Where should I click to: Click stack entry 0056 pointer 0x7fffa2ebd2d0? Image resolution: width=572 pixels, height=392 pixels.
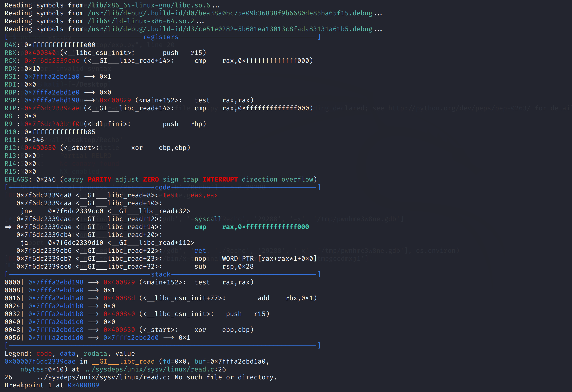point(131,338)
